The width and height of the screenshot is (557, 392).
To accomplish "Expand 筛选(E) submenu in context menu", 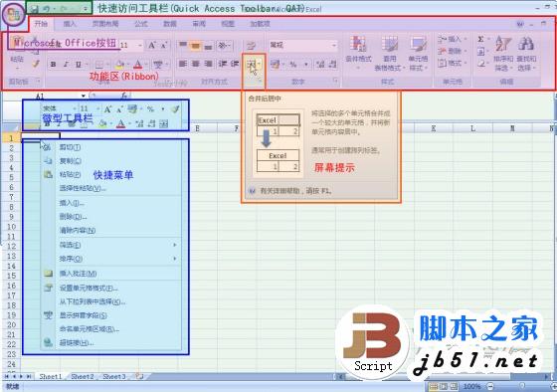I will click(x=110, y=245).
